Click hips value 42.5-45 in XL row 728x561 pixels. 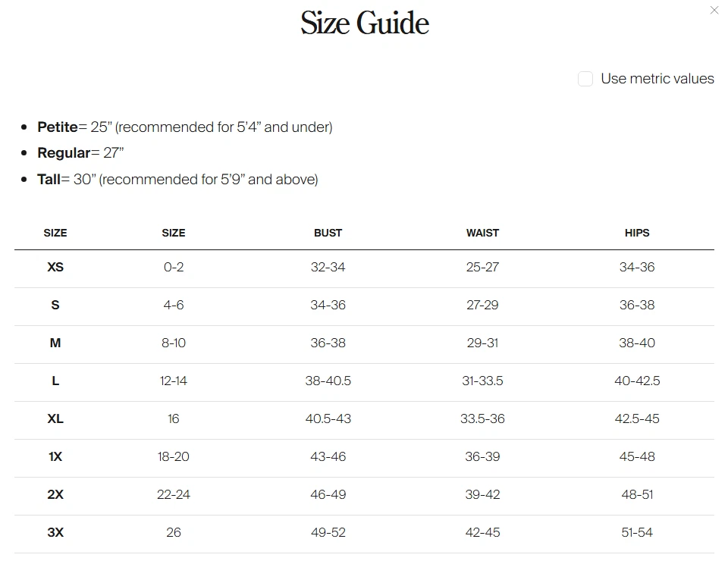point(637,419)
